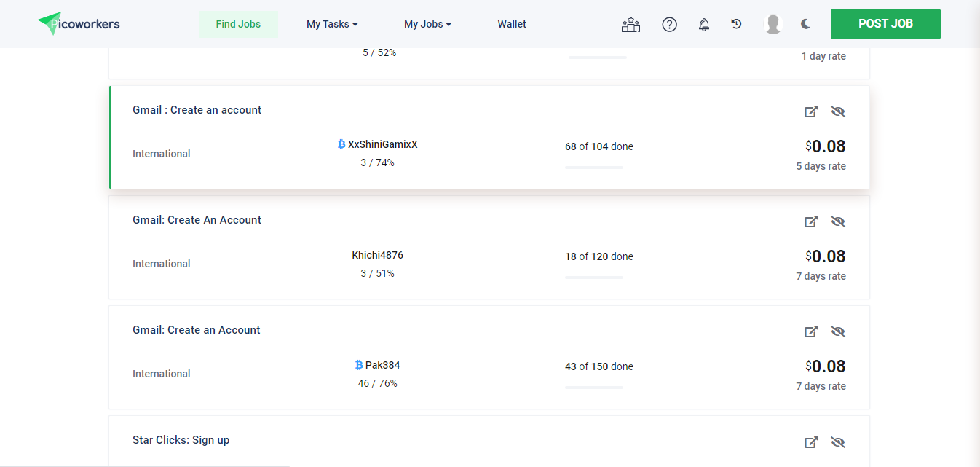The width and height of the screenshot is (980, 467).
Task: Click the '5 days rate' label
Action: tap(821, 166)
